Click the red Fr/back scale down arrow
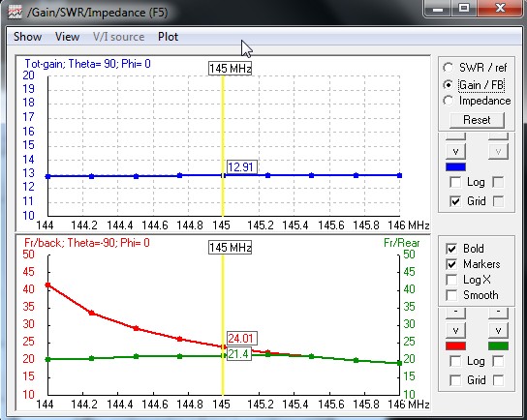 point(455,330)
